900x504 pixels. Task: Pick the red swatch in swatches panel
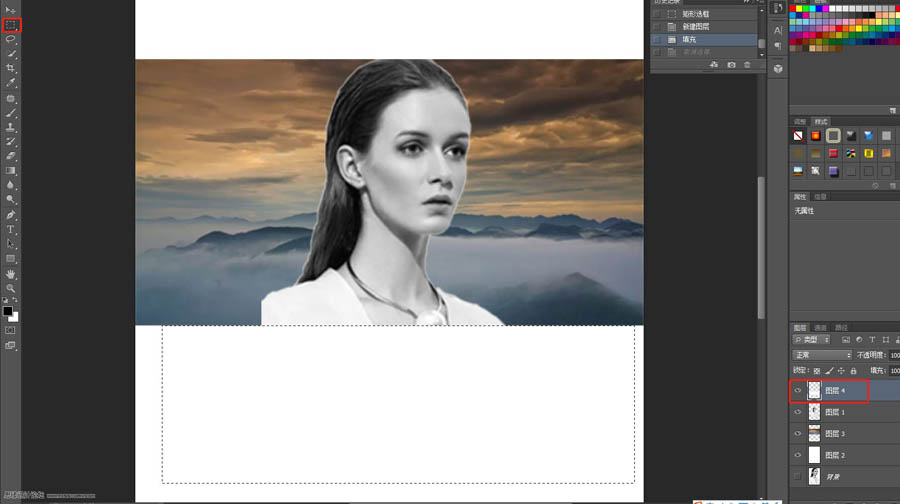(x=792, y=9)
